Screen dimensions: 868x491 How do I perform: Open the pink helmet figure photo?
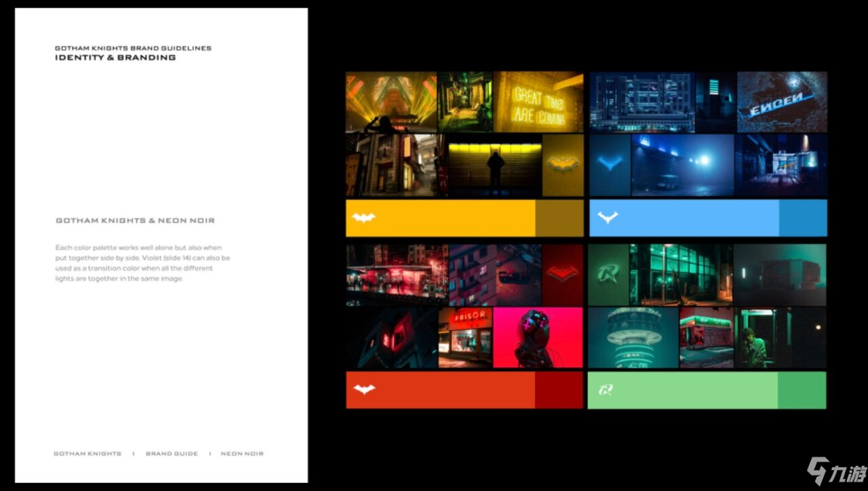(x=538, y=338)
